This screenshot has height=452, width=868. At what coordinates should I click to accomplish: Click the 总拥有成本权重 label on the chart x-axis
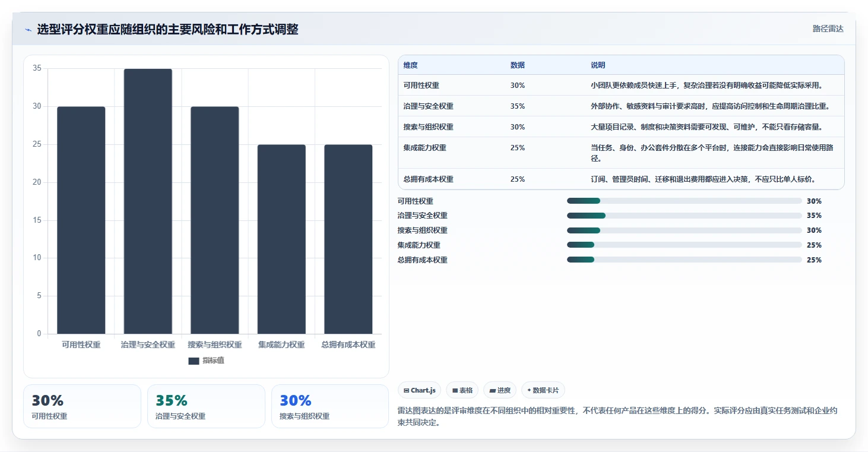349,344
